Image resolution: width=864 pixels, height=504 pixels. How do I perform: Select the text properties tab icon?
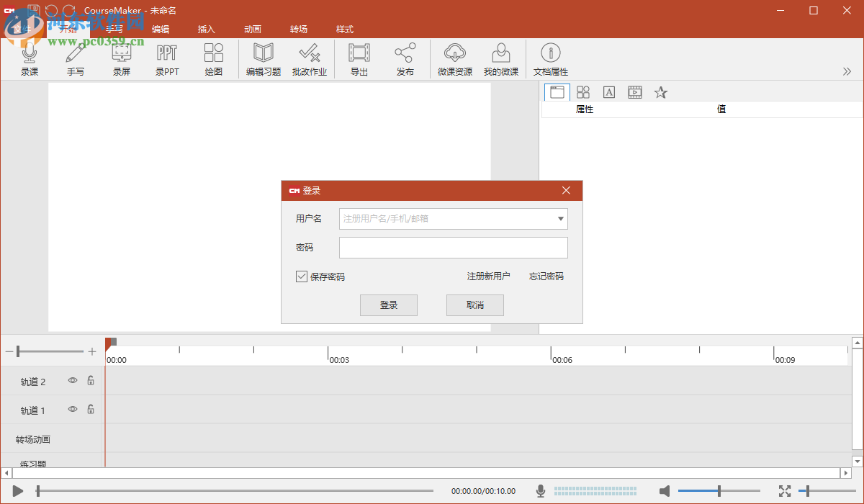coord(608,92)
